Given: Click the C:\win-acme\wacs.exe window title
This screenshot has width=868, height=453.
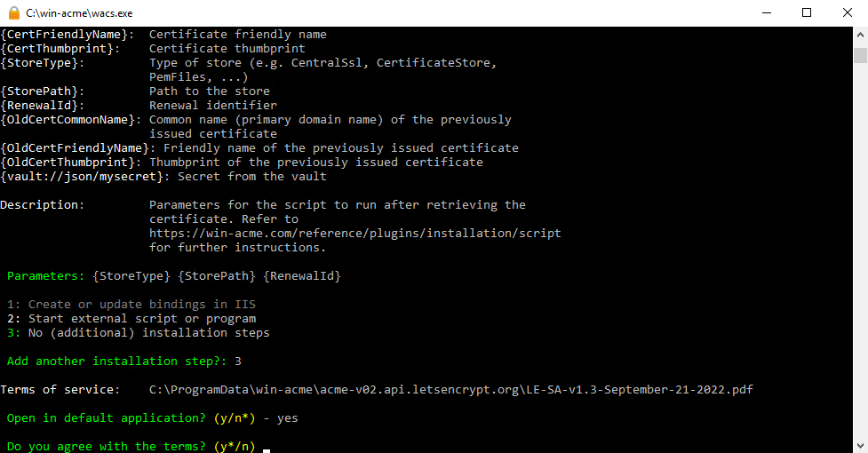Looking at the screenshot, I should coord(79,13).
